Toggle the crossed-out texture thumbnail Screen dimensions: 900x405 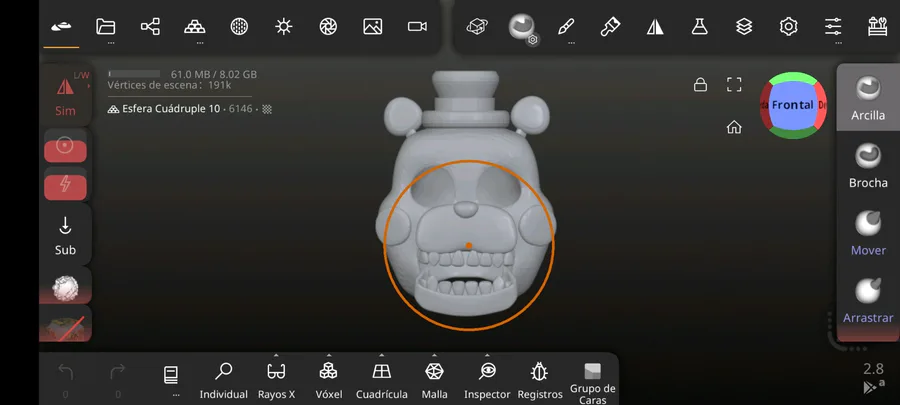(x=65, y=325)
